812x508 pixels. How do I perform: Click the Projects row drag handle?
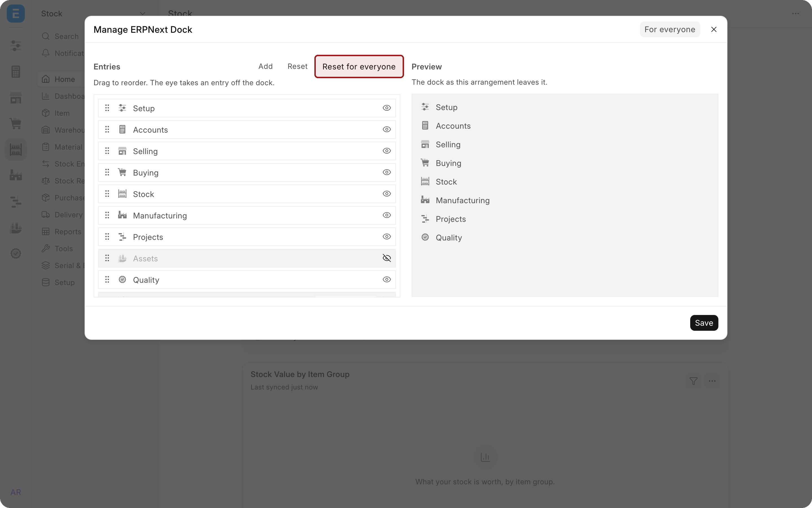pos(107,237)
